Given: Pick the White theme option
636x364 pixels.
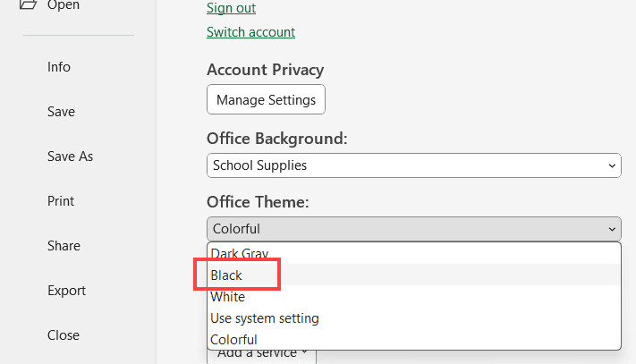Looking at the screenshot, I should tap(227, 297).
